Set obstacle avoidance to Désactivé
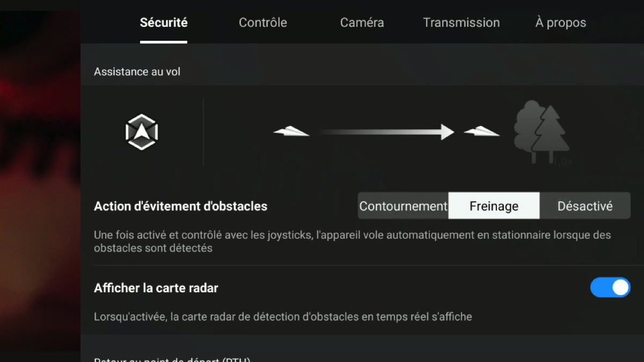 click(585, 206)
